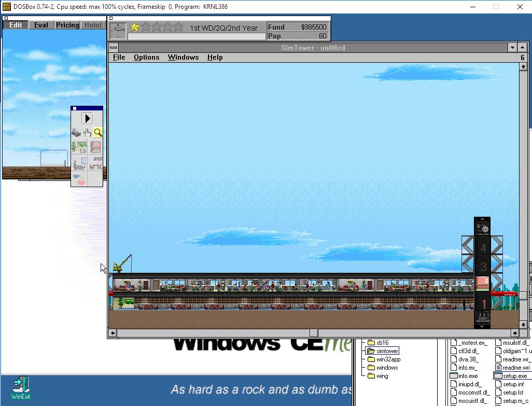
Task: Click the DOSBox title bar icon
Action: tap(6, 6)
